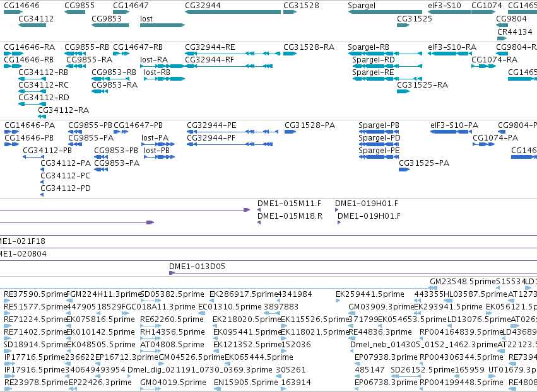Select the SD05382.5prime EST label
The width and height of the screenshot is (537, 392).
(x=173, y=294)
